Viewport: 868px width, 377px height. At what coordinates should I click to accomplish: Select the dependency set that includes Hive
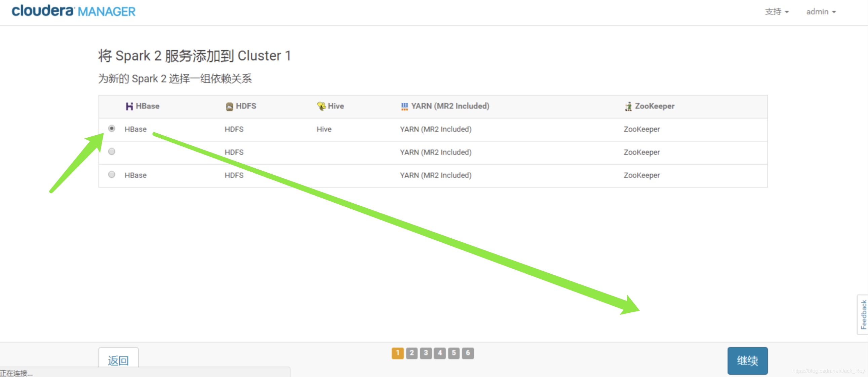click(x=112, y=129)
